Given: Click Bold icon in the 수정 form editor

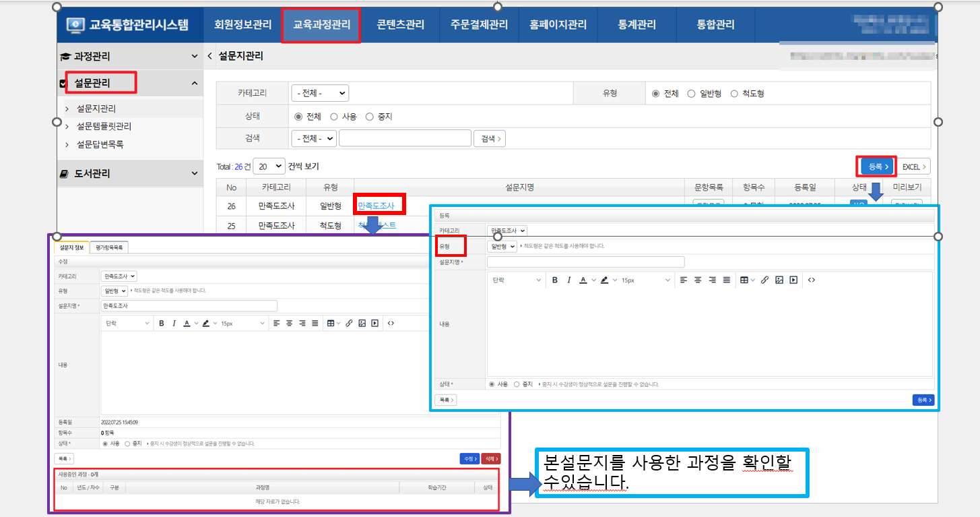Looking at the screenshot, I should click(162, 324).
